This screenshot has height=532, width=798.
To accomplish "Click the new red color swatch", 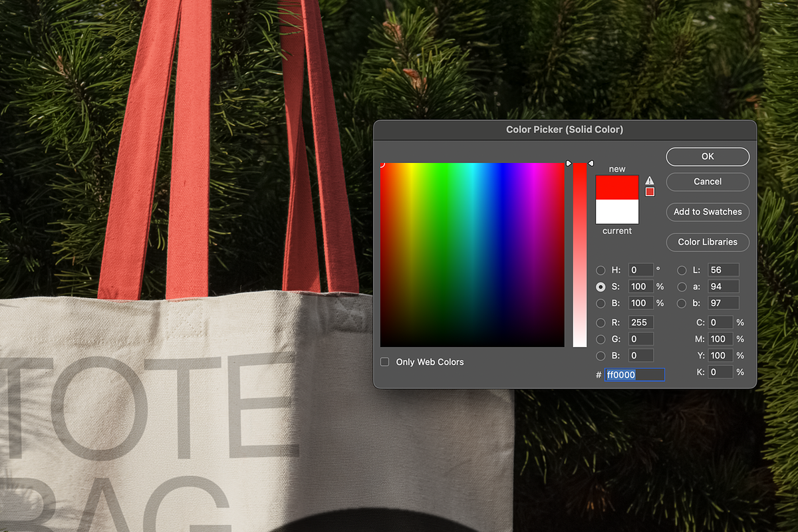I will point(617,188).
